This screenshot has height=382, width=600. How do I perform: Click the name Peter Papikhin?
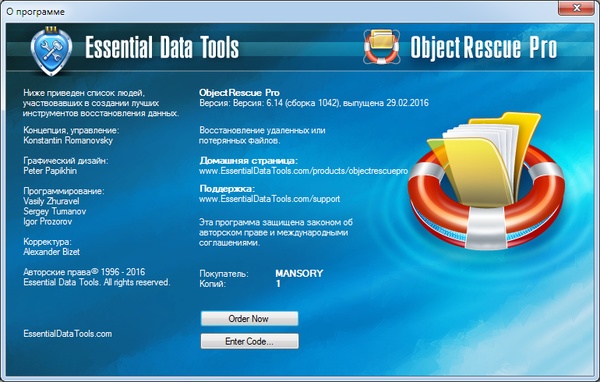[x=50, y=171]
